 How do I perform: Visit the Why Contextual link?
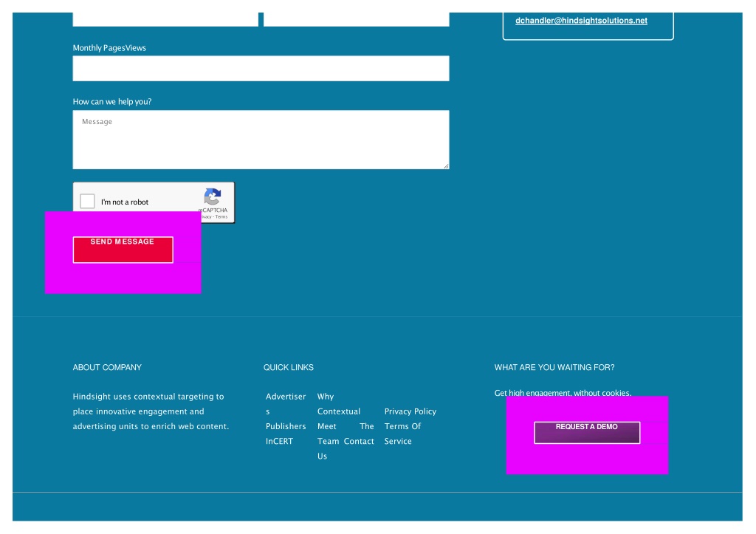(x=338, y=404)
